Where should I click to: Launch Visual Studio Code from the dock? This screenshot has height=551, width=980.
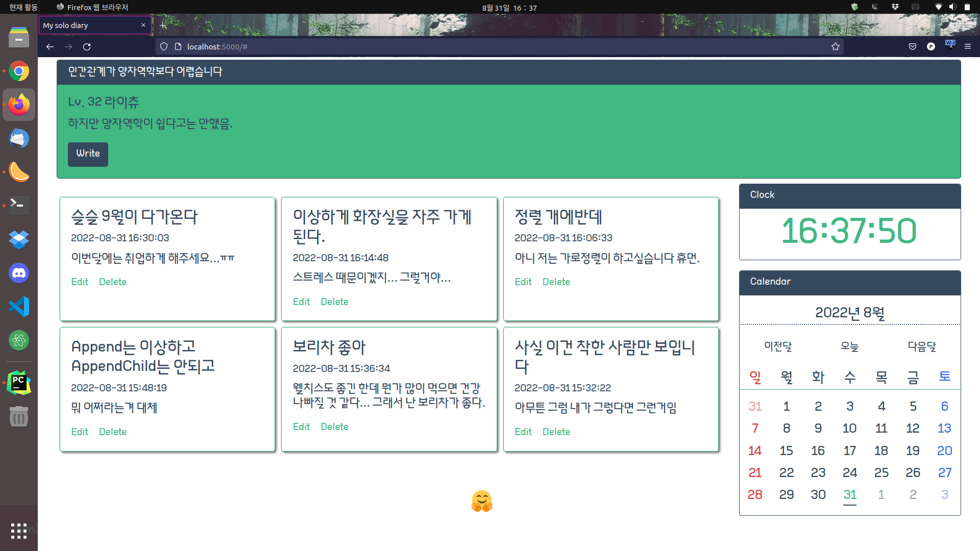[x=19, y=307]
